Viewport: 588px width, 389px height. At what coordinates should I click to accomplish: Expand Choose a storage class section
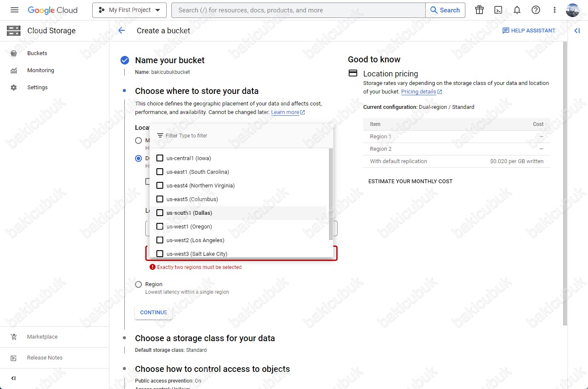click(x=205, y=338)
